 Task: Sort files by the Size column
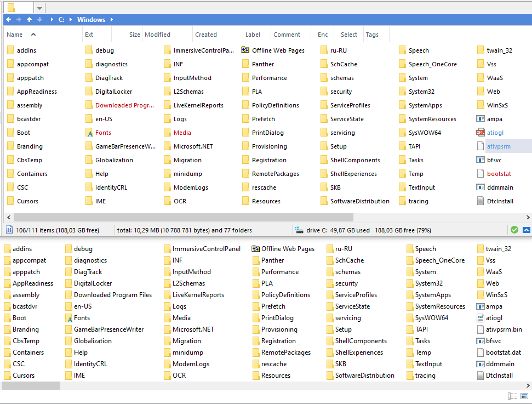(134, 34)
